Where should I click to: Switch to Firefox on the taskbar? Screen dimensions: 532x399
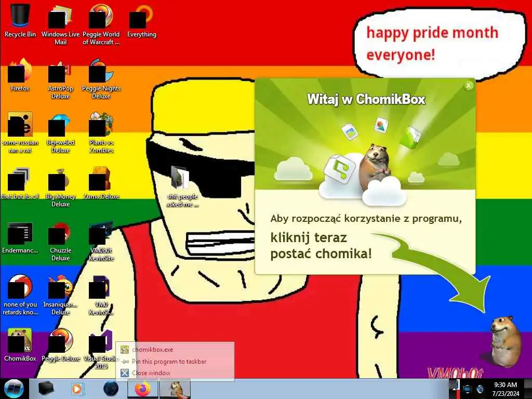143,389
